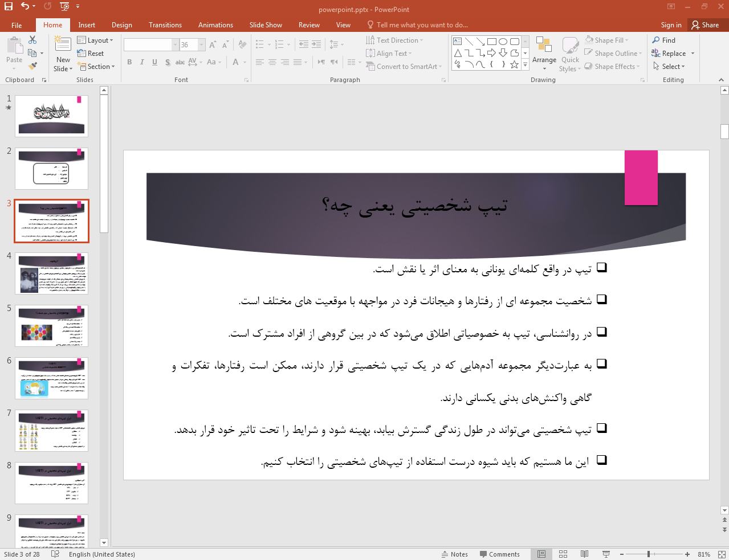Screen dimensions: 729x560
Task: Apply text shadow from the Font group
Action: click(x=168, y=62)
